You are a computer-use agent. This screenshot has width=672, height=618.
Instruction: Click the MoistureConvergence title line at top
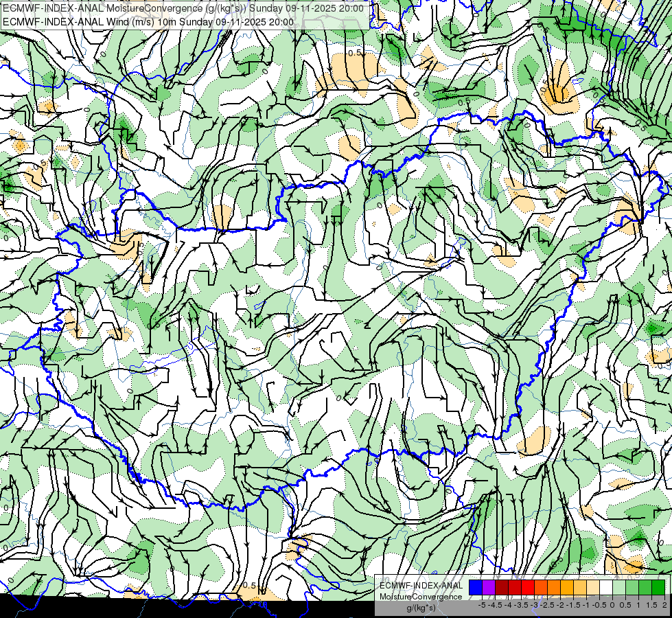tap(183, 8)
